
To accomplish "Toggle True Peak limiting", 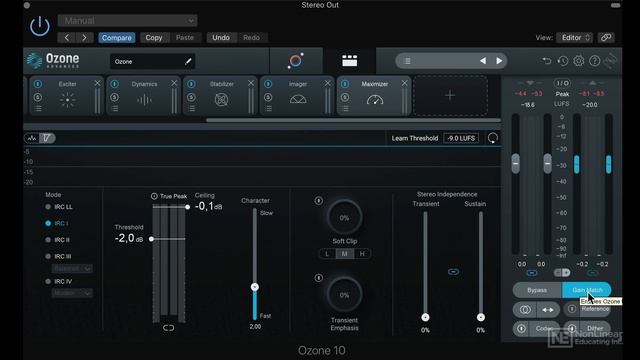I will pos(154,196).
